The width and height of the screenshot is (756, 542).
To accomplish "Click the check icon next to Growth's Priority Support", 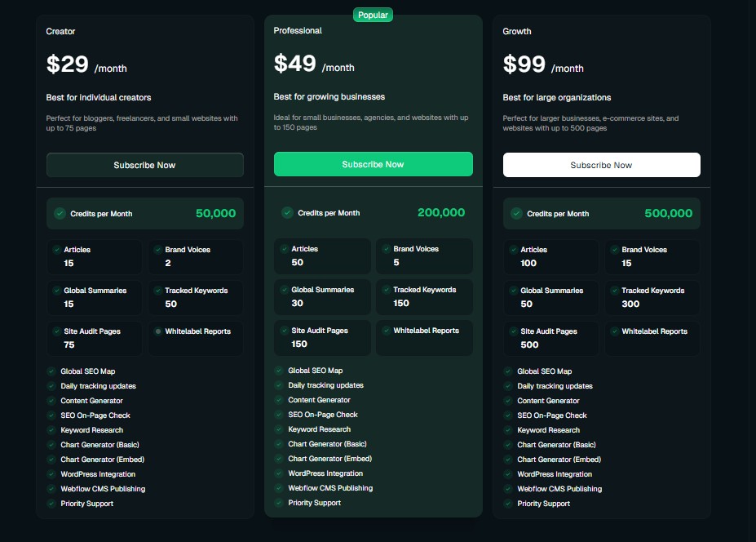I will 508,504.
